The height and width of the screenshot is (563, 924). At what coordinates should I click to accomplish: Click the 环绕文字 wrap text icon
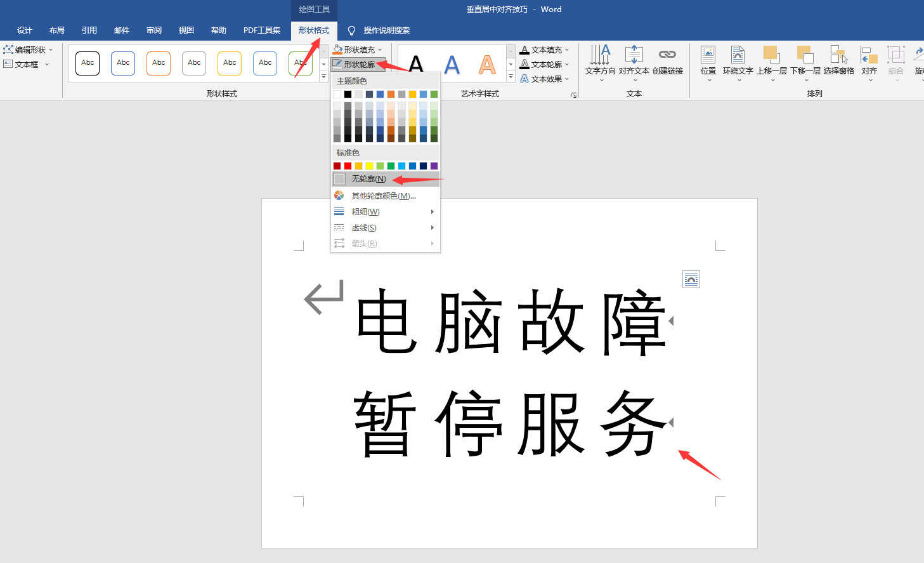[738, 55]
